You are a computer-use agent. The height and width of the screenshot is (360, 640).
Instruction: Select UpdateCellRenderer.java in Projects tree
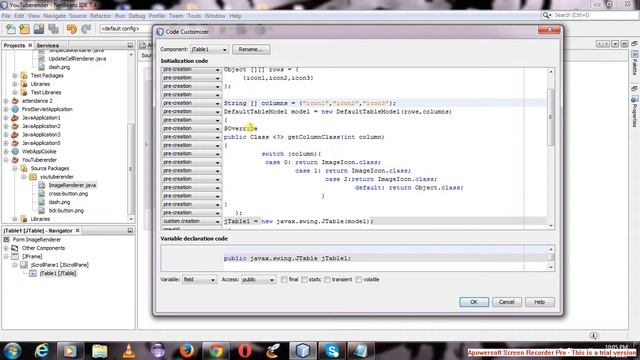(x=77, y=59)
